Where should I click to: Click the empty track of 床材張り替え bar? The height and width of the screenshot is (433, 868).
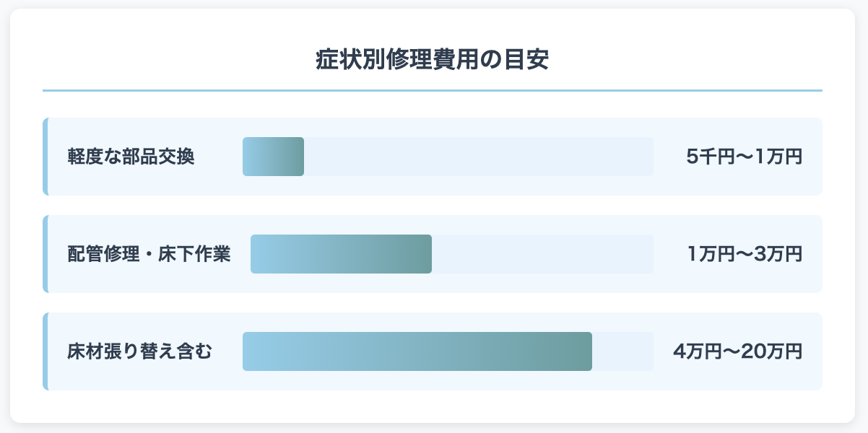(x=622, y=351)
